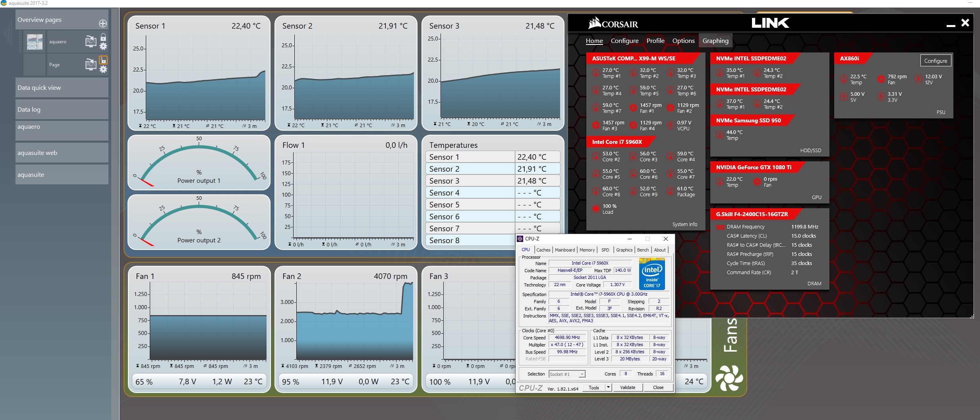
Task: Click Samsung SSD 950 temperature icon
Action: [x=720, y=135]
